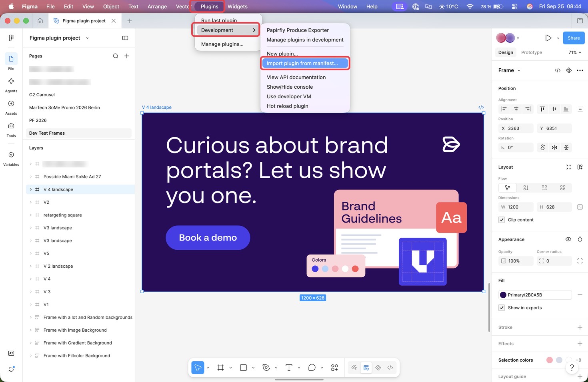Open code view icon in Frame header
This screenshot has height=382, width=588.
tap(558, 70)
